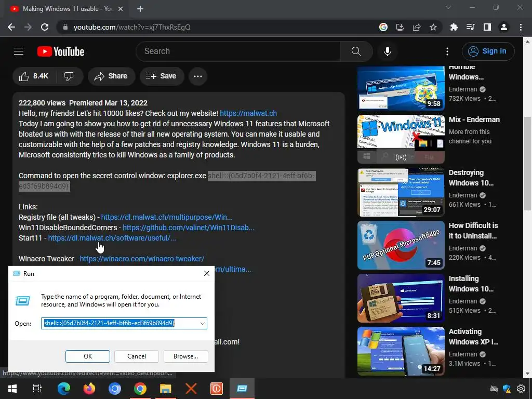Launch Firefox from taskbar
The image size is (532, 399).
click(89, 389)
